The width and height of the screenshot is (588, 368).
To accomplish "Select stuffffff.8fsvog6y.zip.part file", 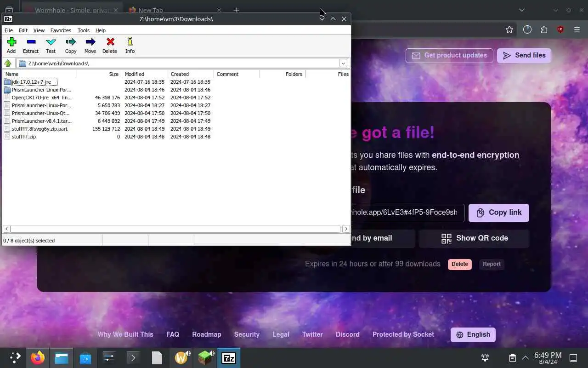I will point(40,129).
